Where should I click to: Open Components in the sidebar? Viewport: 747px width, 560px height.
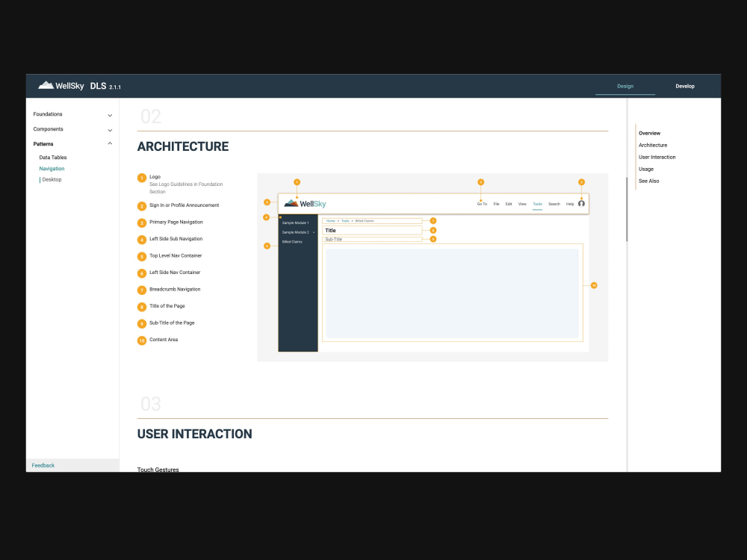[48, 129]
